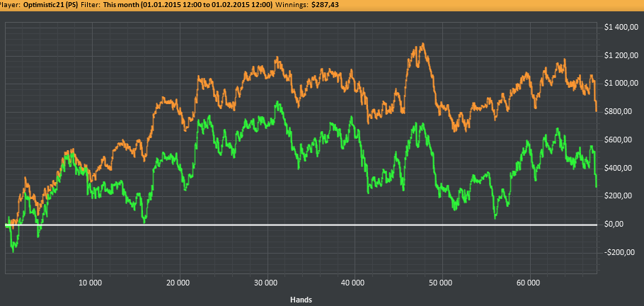This screenshot has height=306, width=644.
Task: Click the $1 400,00 y-axis label
Action: [x=621, y=28]
